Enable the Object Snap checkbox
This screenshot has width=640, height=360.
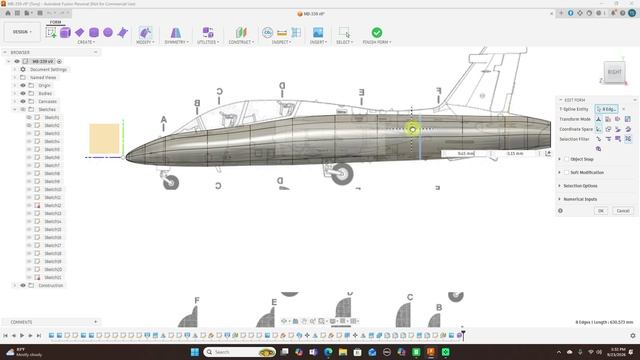pos(567,159)
